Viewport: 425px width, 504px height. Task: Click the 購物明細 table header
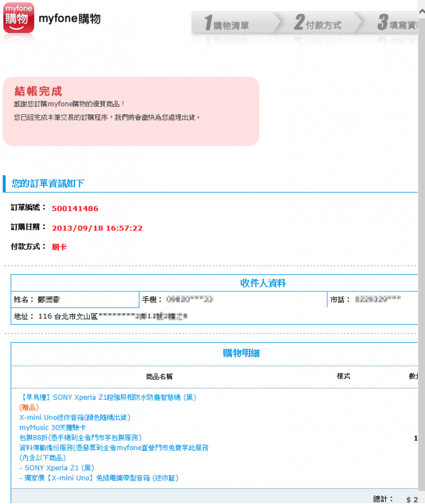click(241, 353)
